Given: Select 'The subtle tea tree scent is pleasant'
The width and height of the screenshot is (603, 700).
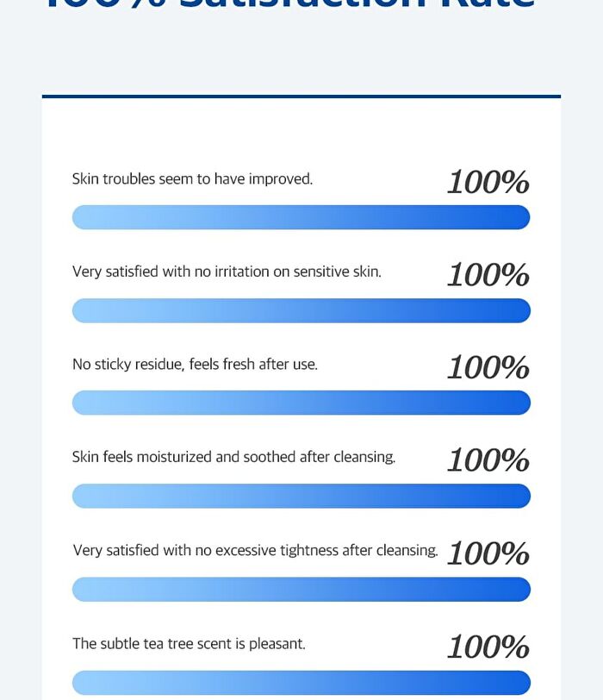Looking at the screenshot, I should tap(189, 644).
